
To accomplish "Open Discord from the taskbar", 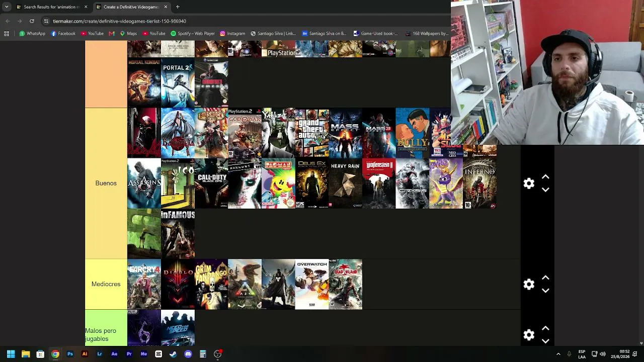I will (x=188, y=354).
